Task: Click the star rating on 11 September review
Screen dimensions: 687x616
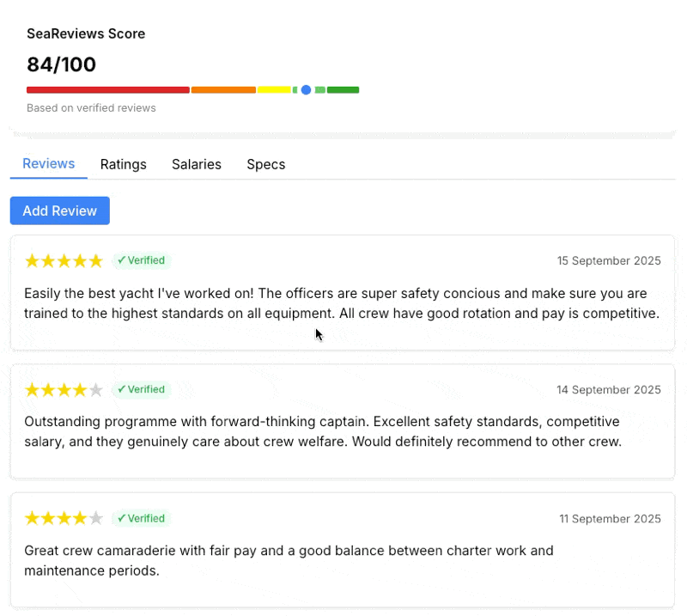Action: coord(64,518)
